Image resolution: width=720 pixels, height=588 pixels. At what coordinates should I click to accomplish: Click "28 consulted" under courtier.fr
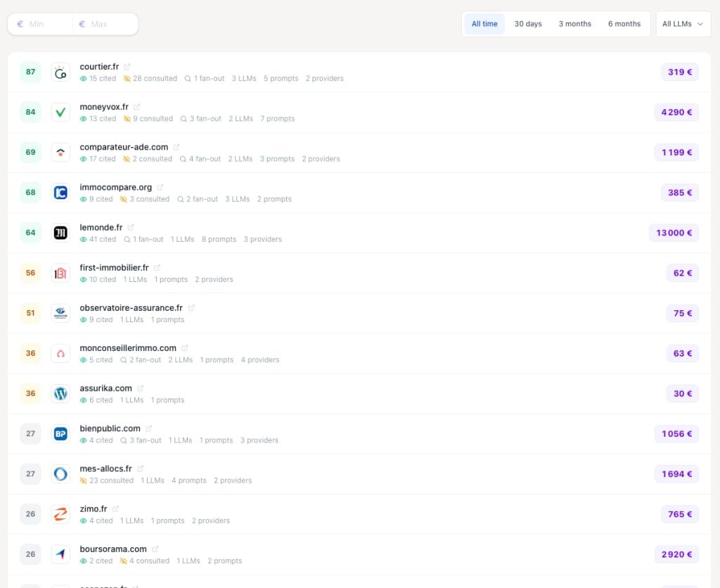pyautogui.click(x=150, y=79)
